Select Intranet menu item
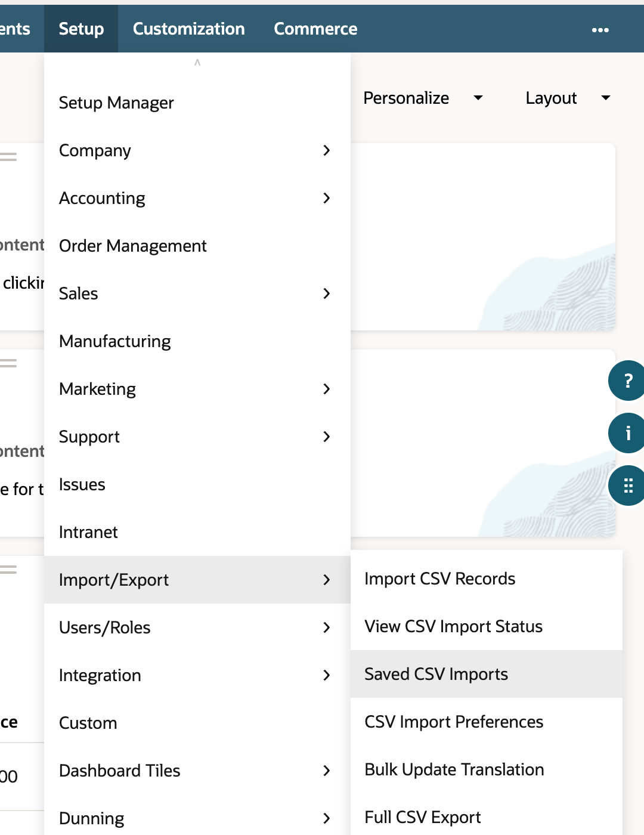The width and height of the screenshot is (644, 835). [x=197, y=532]
